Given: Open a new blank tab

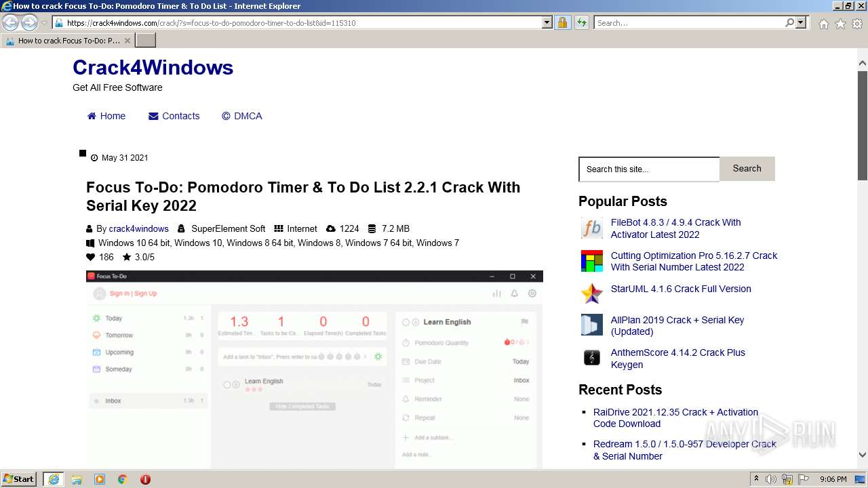Looking at the screenshot, I should coord(146,41).
